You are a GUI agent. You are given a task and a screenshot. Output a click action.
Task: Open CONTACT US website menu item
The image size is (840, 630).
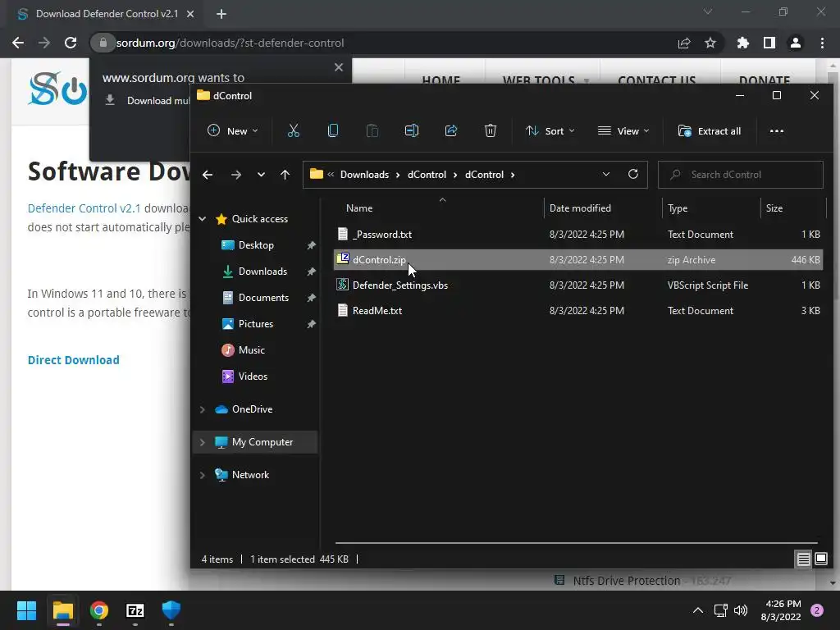[x=657, y=80]
